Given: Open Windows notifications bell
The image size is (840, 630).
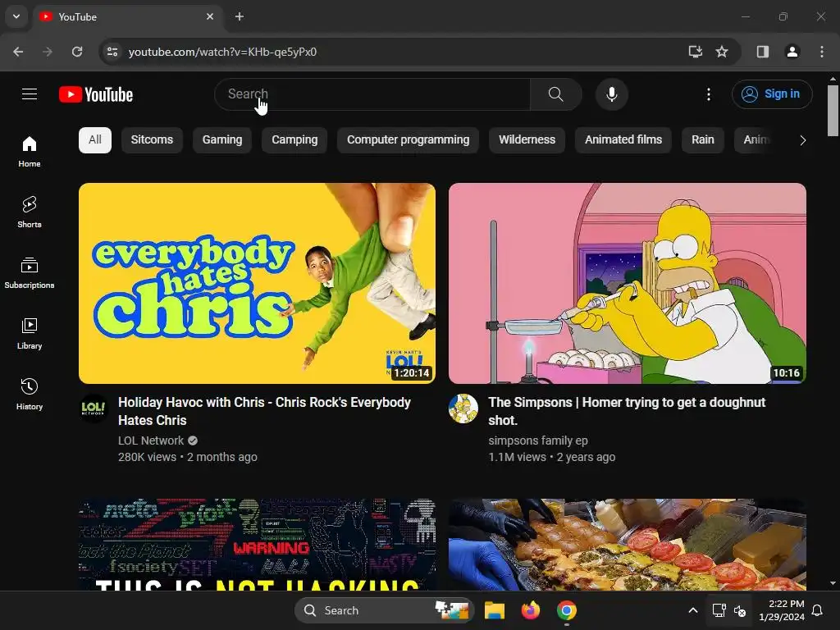Looking at the screenshot, I should [x=818, y=610].
